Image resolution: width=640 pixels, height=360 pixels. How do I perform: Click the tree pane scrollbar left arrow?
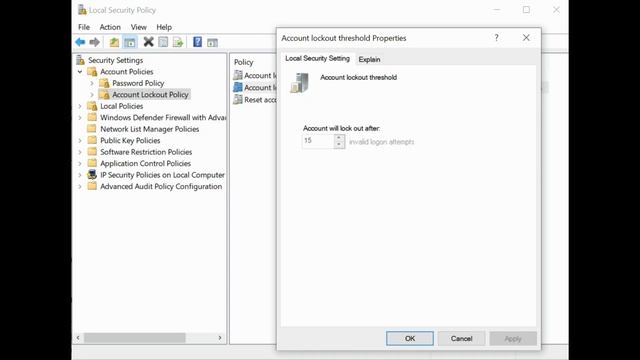78,338
